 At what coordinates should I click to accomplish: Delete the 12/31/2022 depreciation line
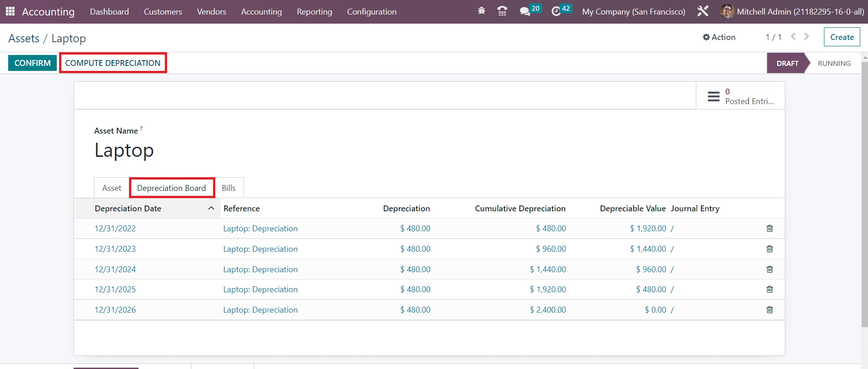coord(769,229)
